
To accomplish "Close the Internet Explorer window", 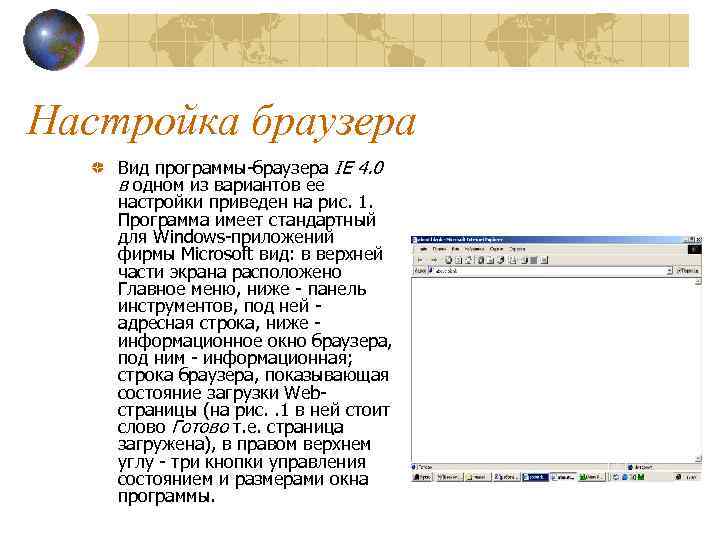I will [699, 239].
